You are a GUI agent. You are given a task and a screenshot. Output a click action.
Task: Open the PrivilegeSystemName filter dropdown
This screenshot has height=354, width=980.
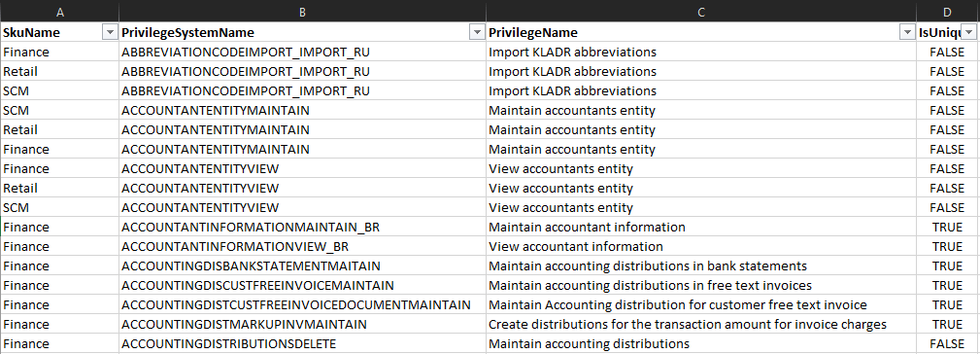(478, 33)
